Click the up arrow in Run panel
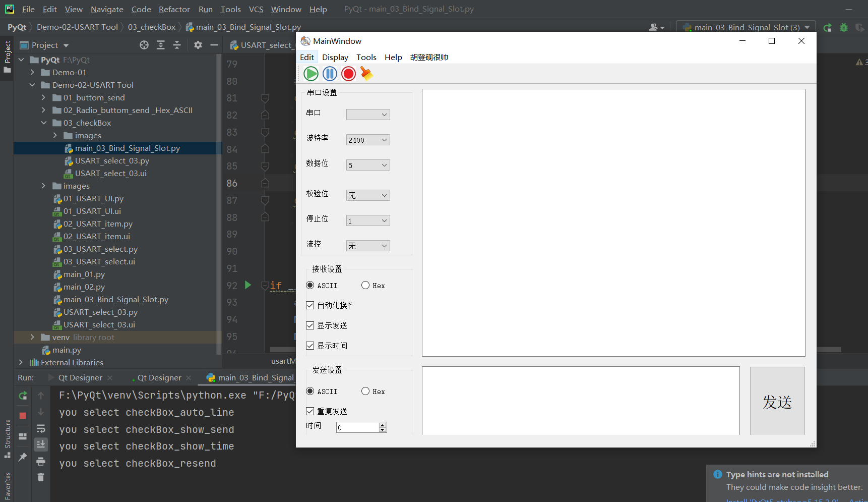The height and width of the screenshot is (502, 868). click(41, 396)
